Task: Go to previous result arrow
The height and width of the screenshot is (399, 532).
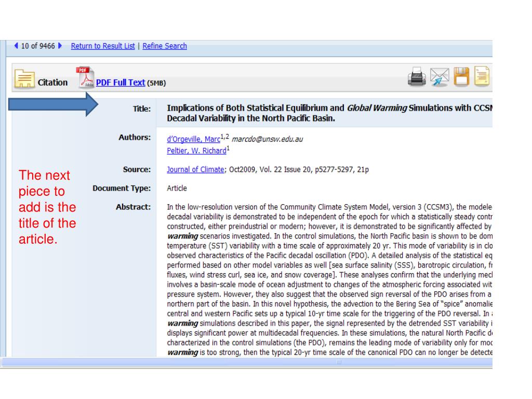Action: coord(16,46)
